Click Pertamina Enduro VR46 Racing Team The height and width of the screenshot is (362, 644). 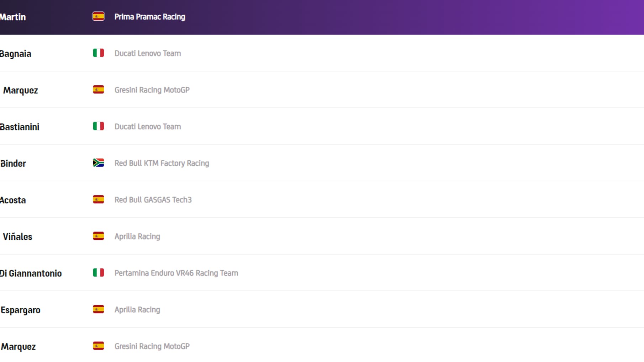(x=176, y=273)
